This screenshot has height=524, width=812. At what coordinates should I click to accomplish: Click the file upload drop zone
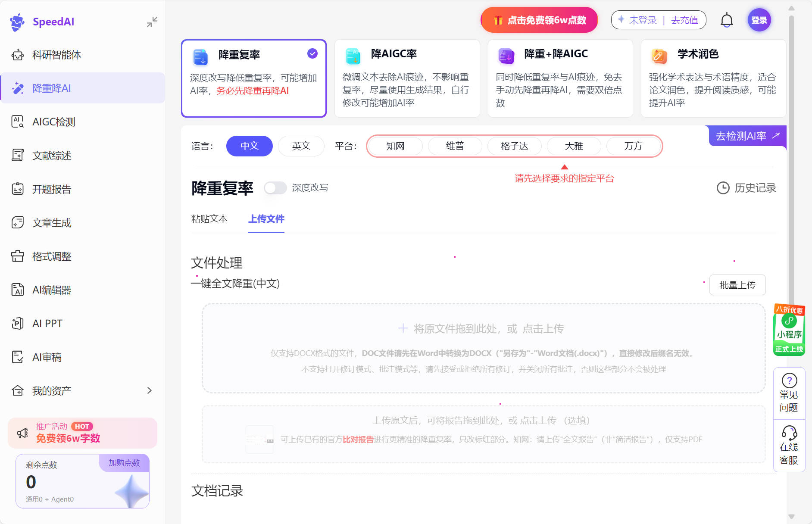(x=484, y=348)
